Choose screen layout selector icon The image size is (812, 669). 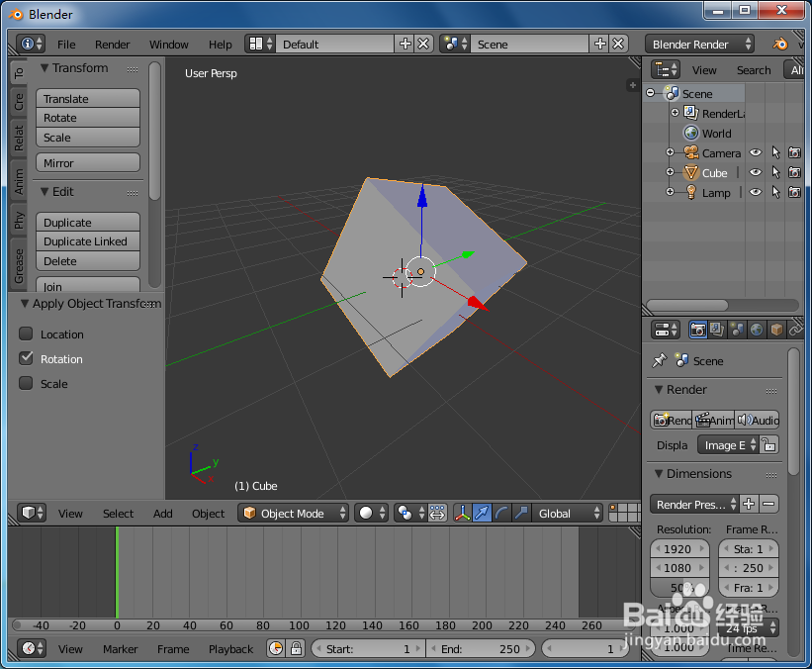click(x=260, y=45)
